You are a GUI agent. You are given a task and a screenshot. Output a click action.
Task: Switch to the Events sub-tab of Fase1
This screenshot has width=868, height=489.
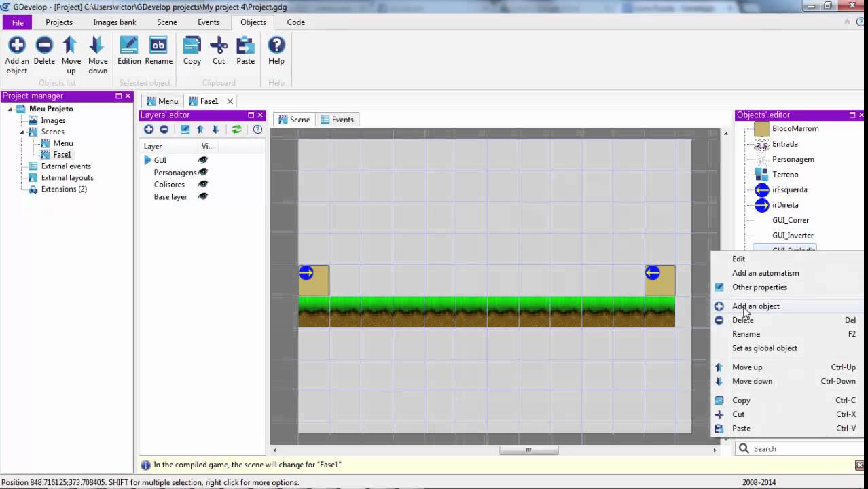[337, 120]
